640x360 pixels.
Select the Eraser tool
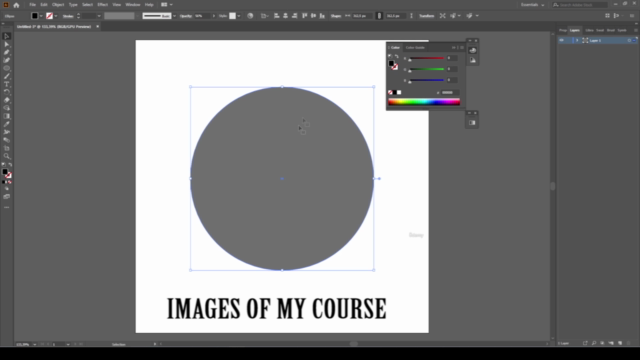coord(7,100)
